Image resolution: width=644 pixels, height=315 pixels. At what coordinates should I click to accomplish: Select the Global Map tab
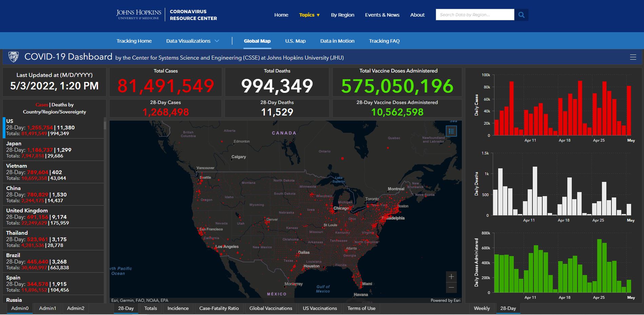(x=257, y=41)
